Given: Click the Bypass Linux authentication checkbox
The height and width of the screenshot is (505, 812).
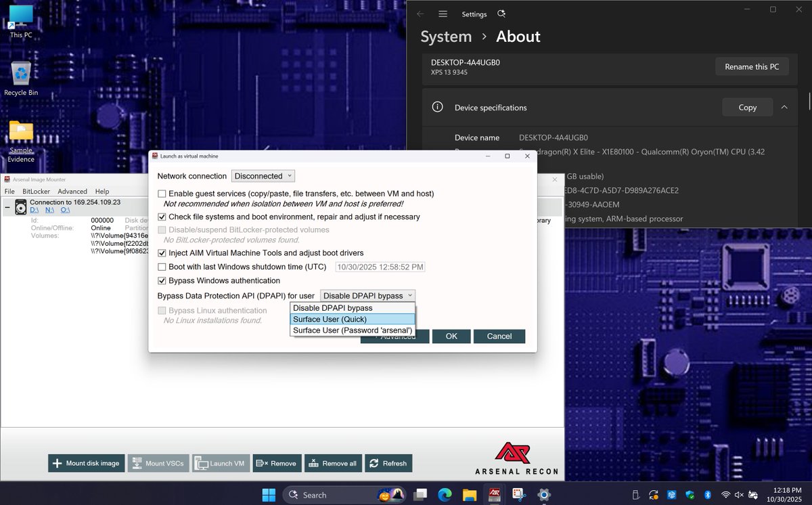Looking at the screenshot, I should (162, 310).
